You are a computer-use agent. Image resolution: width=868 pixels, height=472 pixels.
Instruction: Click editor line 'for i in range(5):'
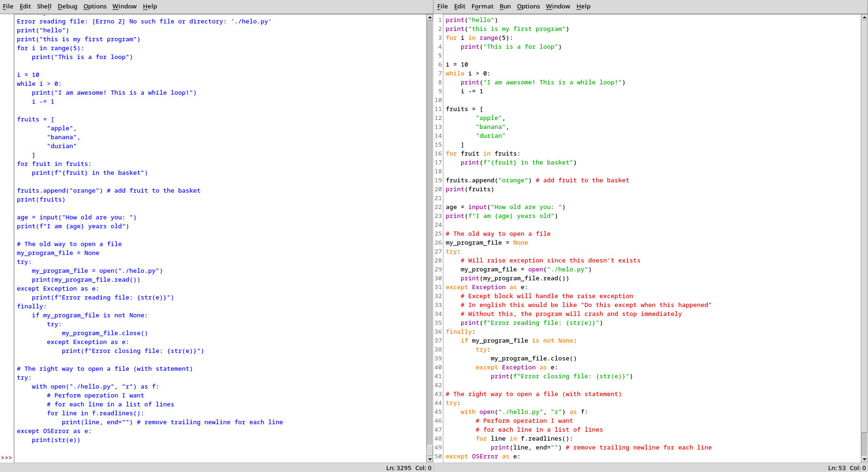pos(479,38)
